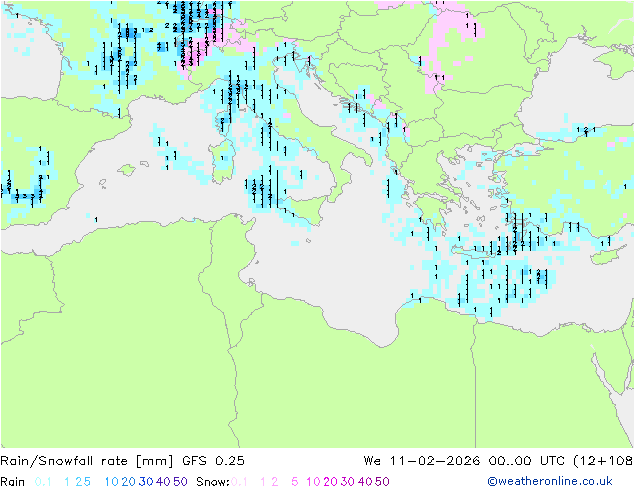634x490 pixels.
Task: Click the island of Sardinia on the map
Action: point(222,161)
